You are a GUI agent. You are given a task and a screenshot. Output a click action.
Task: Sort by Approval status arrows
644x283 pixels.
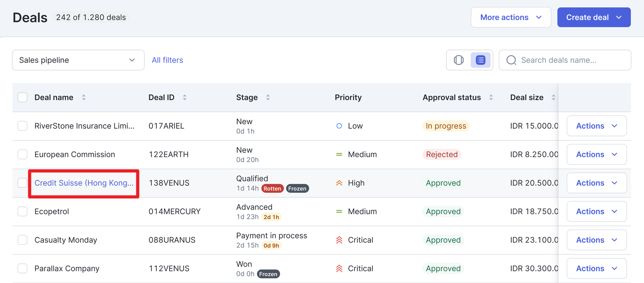[491, 97]
